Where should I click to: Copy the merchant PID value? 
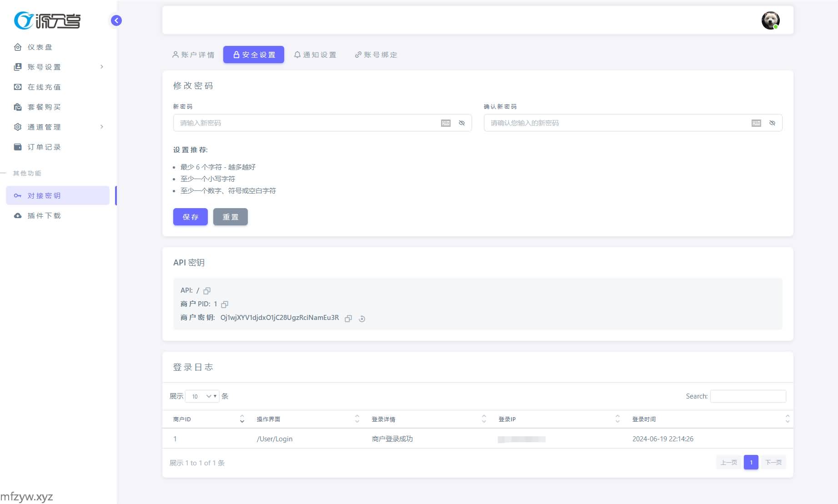click(225, 304)
